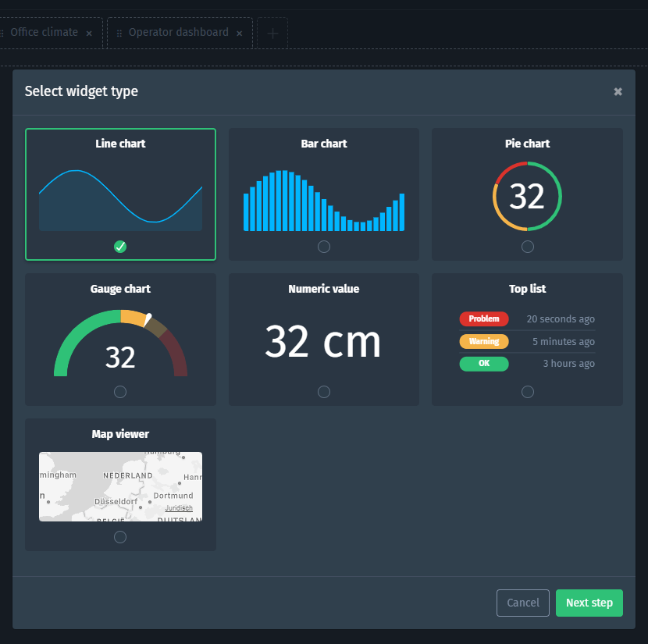The image size is (648, 644).
Task: Select the Map viewer radio button
Action: pyautogui.click(x=120, y=536)
